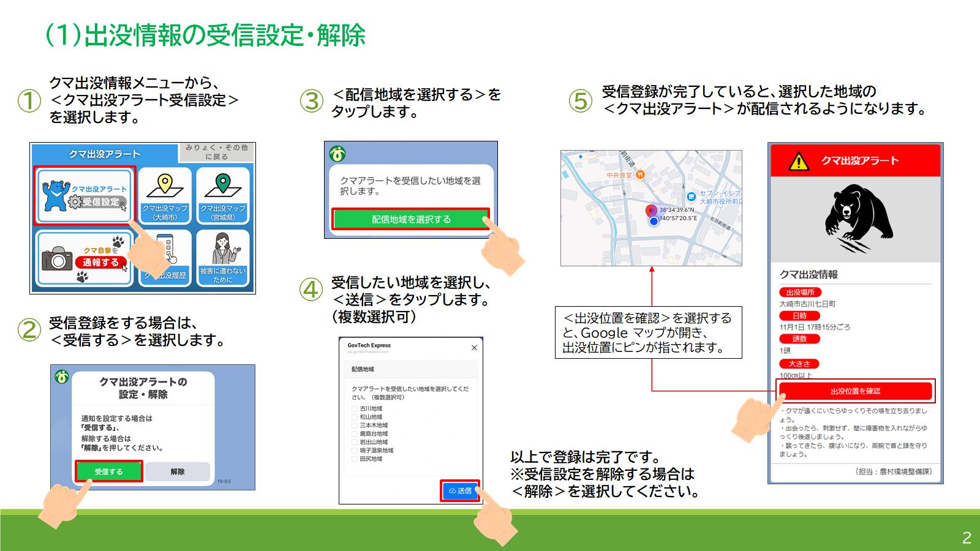Screen dimensions: 980x551
Task: Click the cloud upload icon on the 送信 button
Action: [452, 491]
